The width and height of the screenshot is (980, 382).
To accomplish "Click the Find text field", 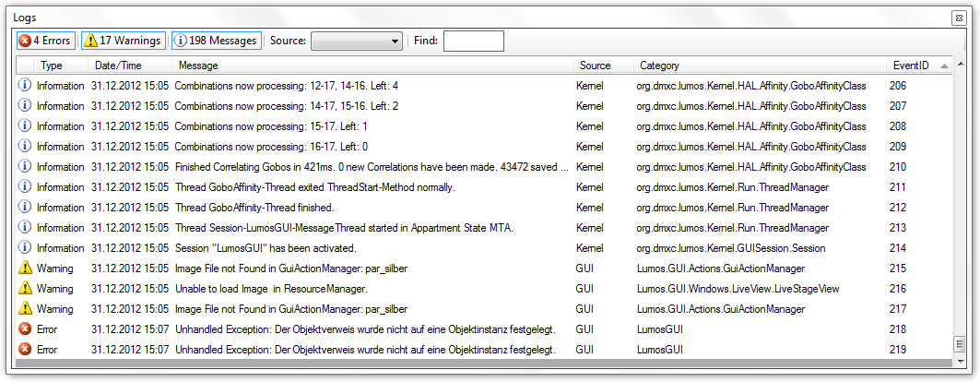I will pos(473,41).
